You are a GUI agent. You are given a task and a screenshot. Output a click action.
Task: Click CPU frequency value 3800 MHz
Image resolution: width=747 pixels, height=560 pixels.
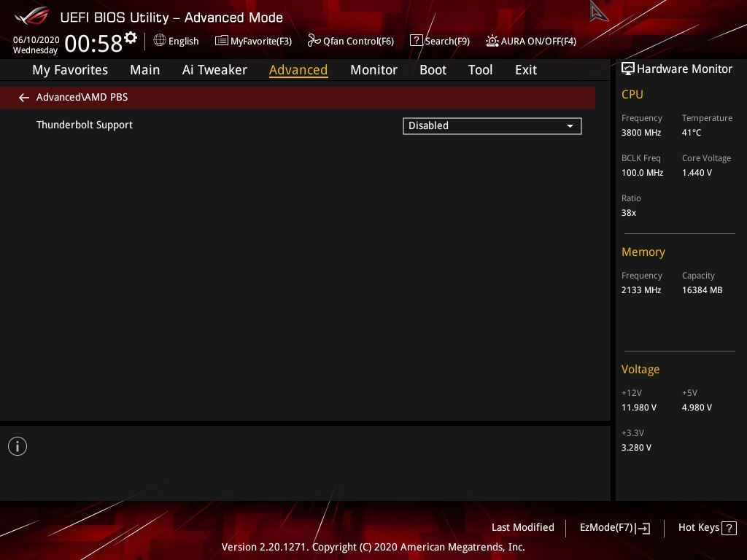641,133
